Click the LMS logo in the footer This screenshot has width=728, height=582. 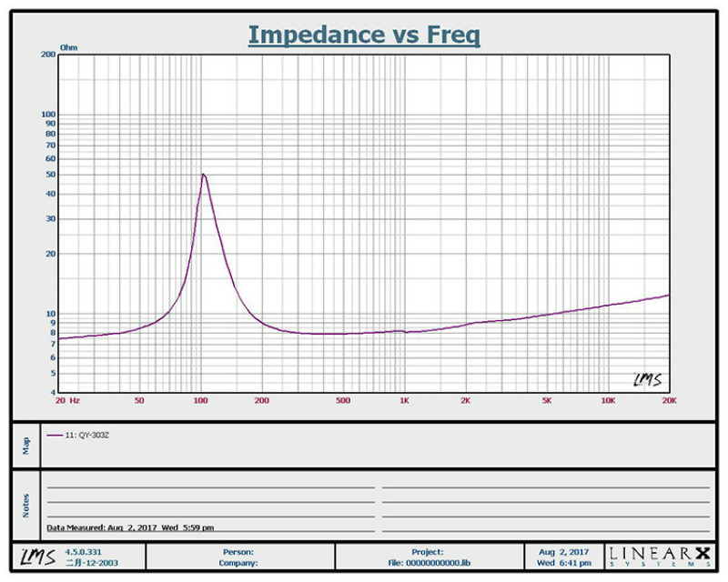pyautogui.click(x=30, y=557)
